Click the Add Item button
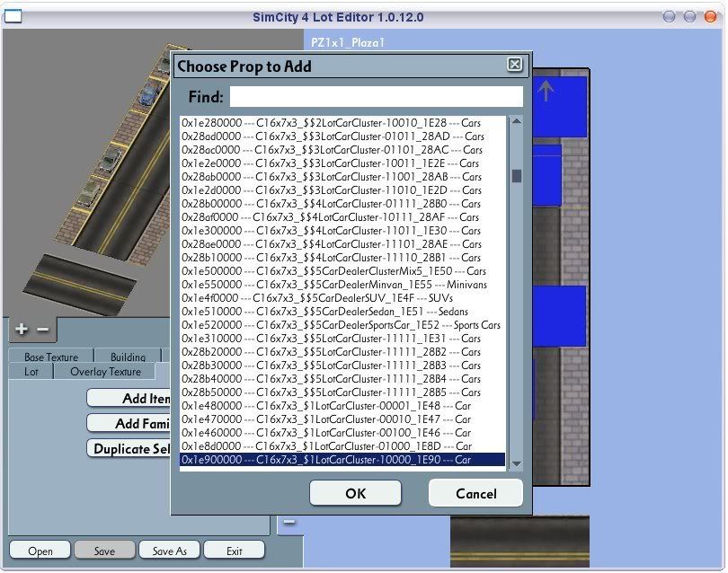The height and width of the screenshot is (573, 728). click(129, 398)
